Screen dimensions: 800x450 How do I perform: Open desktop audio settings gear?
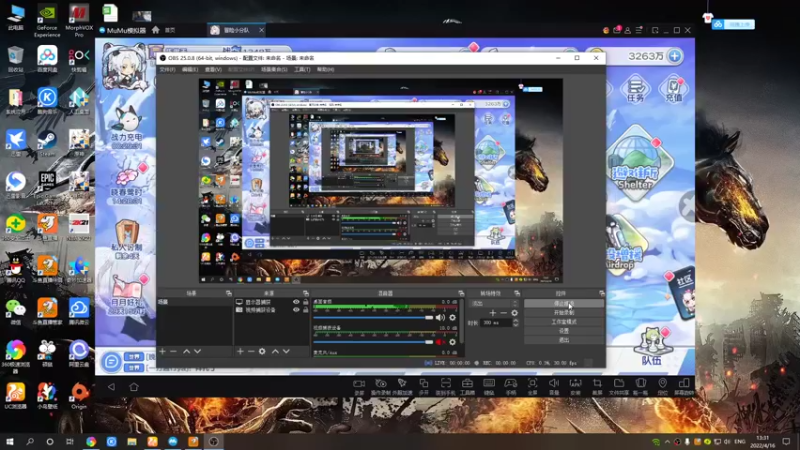click(x=453, y=317)
